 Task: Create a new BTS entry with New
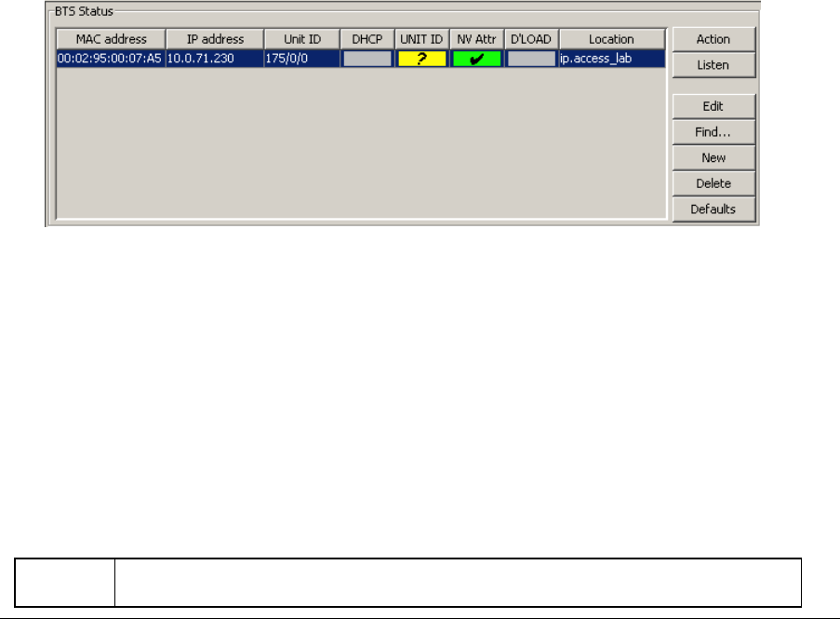(x=713, y=157)
